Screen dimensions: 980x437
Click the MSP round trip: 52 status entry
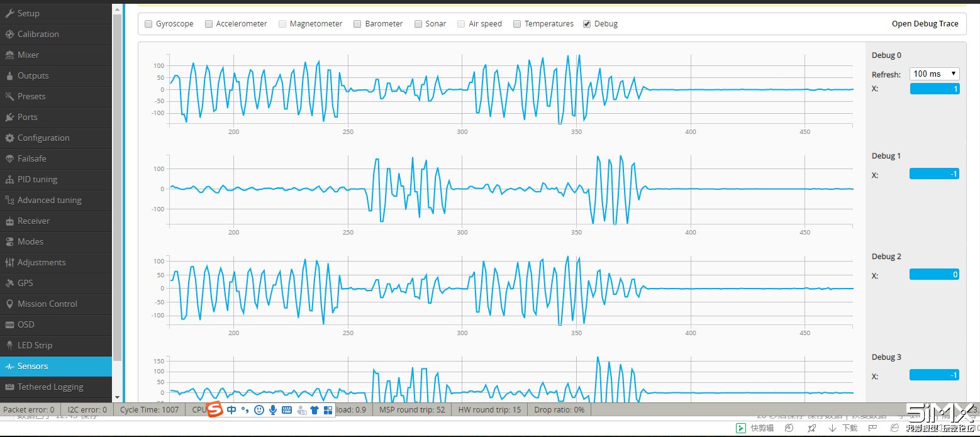(x=412, y=409)
